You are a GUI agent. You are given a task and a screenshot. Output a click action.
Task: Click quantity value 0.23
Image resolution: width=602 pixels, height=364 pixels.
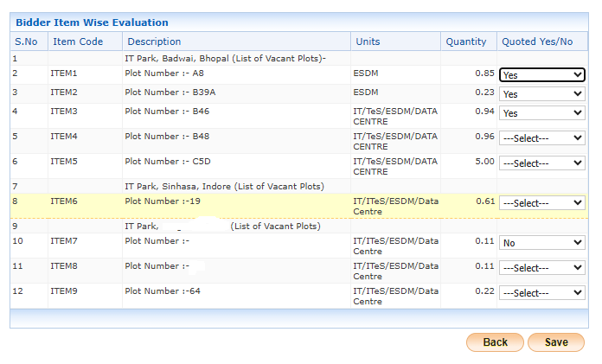(484, 93)
